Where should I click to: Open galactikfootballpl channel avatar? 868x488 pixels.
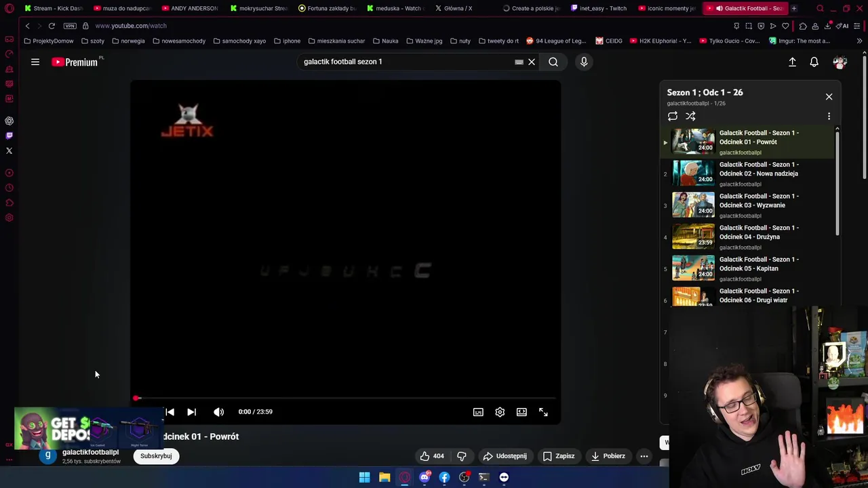click(47, 456)
